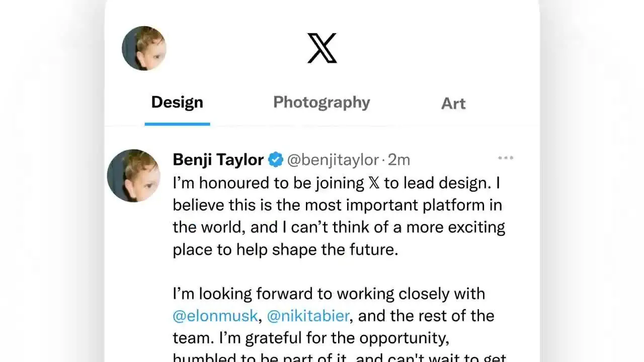Screen dimensions: 644x362
Task: Click the blue verified badge icon
Action: tap(276, 160)
